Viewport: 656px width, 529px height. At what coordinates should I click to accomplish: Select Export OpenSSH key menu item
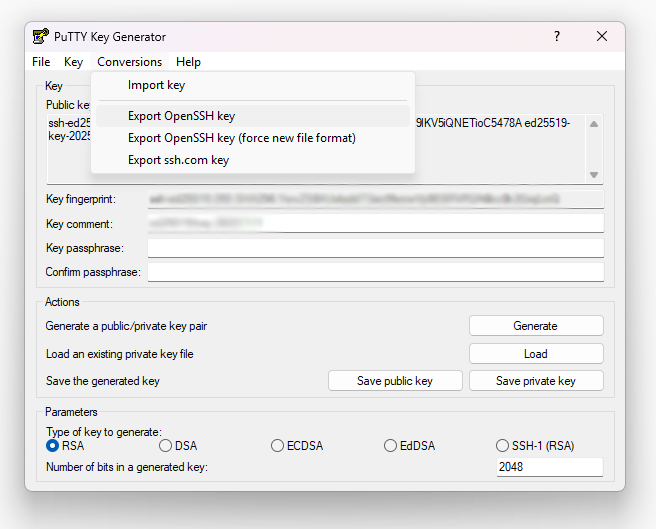(x=181, y=116)
